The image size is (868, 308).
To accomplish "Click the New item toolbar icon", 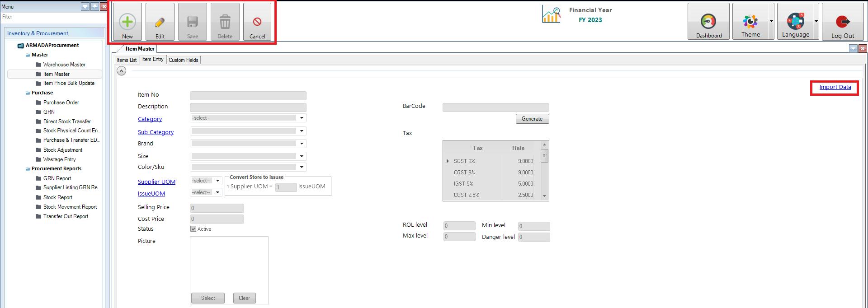I will (127, 22).
